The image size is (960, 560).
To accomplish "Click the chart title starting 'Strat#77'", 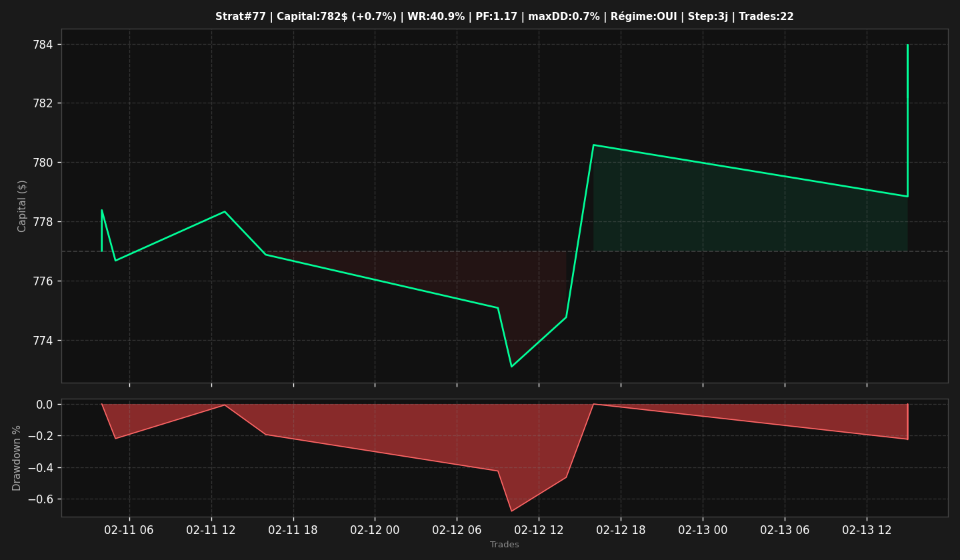I will (x=505, y=17).
